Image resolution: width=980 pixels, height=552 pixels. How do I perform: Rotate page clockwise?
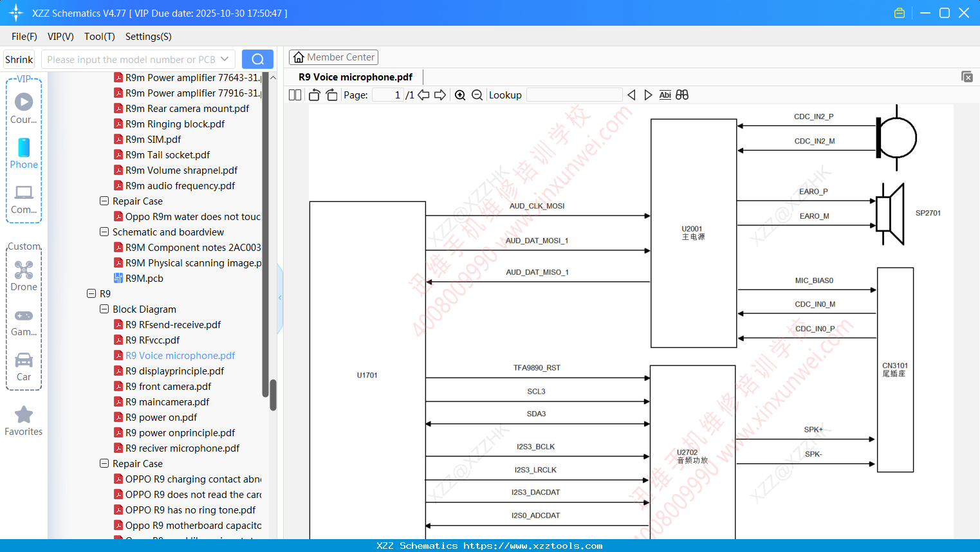(x=331, y=95)
